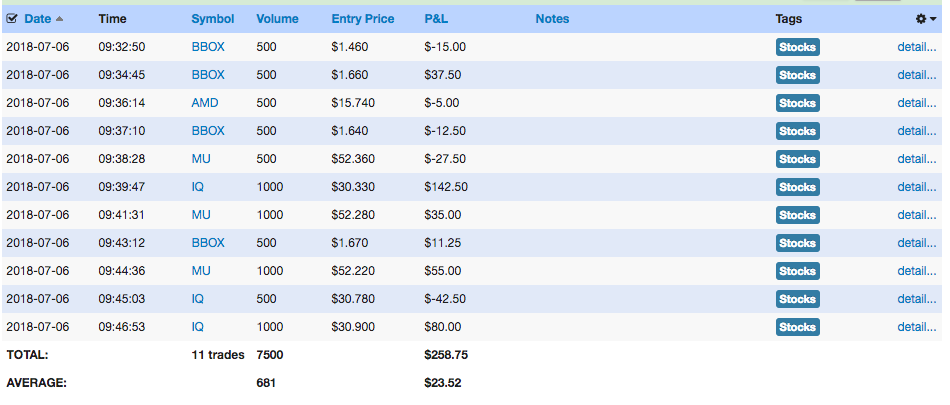Image resolution: width=950 pixels, height=405 pixels.
Task: Click the Date sort arrow icon
Action: pyautogui.click(x=59, y=19)
